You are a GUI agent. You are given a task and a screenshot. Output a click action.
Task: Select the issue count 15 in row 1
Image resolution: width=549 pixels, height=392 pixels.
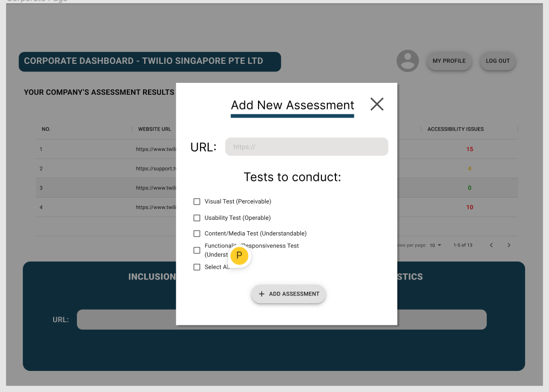[469, 149]
